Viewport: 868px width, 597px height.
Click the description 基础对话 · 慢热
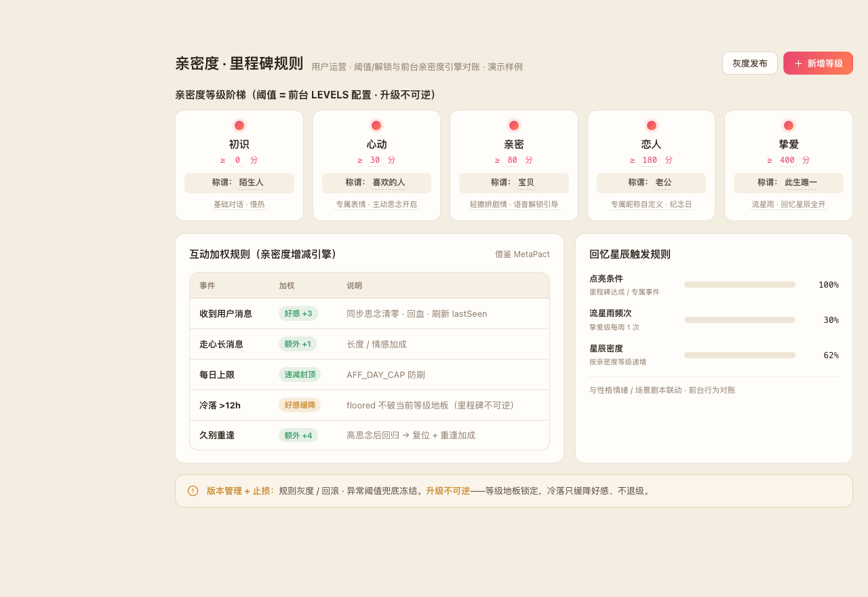(x=239, y=204)
